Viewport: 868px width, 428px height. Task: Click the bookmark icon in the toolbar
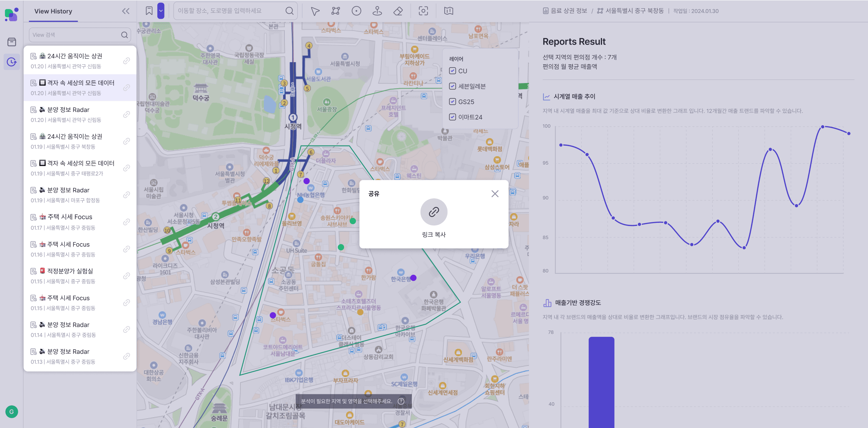(149, 11)
